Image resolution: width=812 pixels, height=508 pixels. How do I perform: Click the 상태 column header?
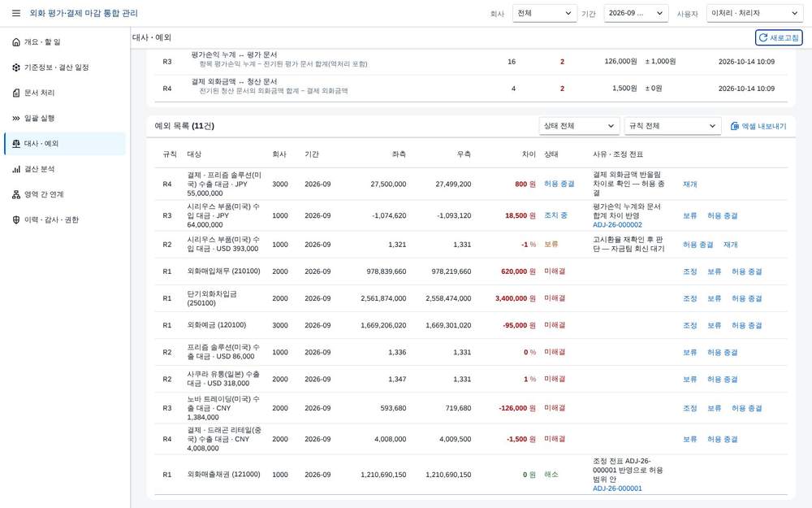pyautogui.click(x=551, y=154)
